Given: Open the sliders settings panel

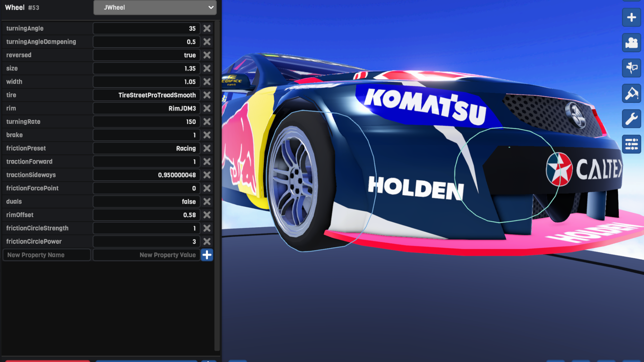Looking at the screenshot, I should click(632, 144).
